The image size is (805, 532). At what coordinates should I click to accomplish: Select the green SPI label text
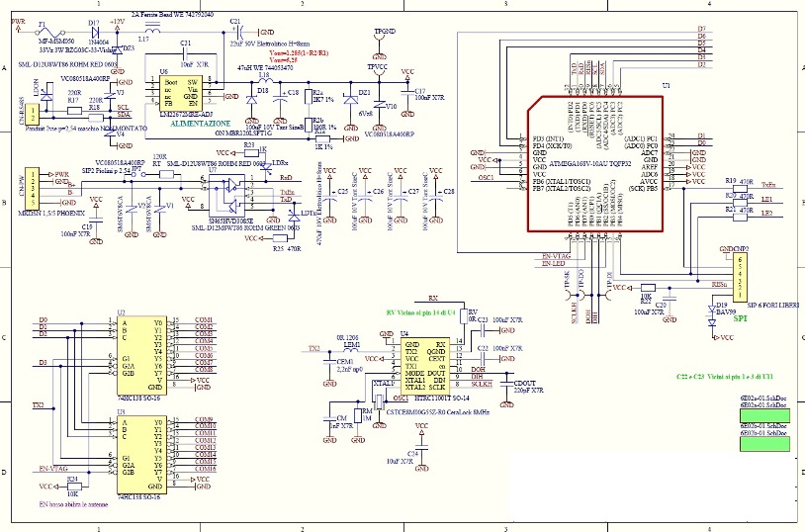(741, 318)
